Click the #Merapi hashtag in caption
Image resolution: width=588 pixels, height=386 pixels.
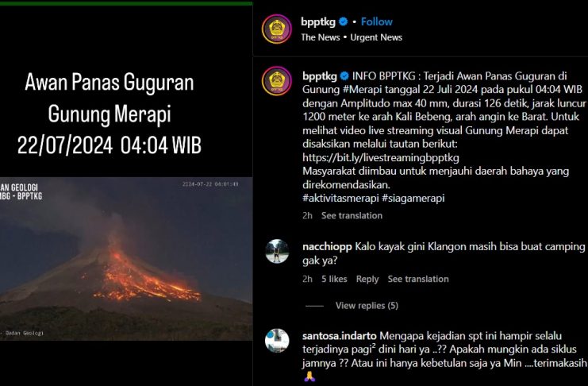point(362,90)
